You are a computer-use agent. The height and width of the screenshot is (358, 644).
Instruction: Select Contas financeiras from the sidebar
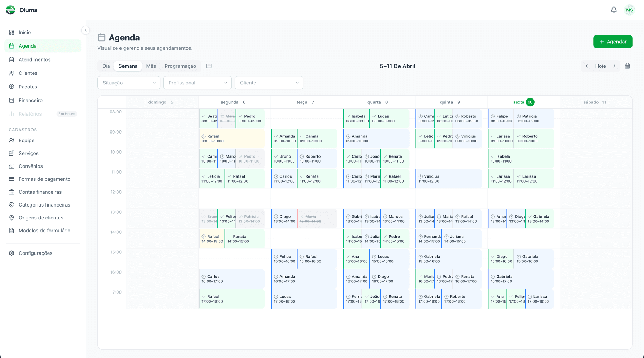tap(40, 192)
